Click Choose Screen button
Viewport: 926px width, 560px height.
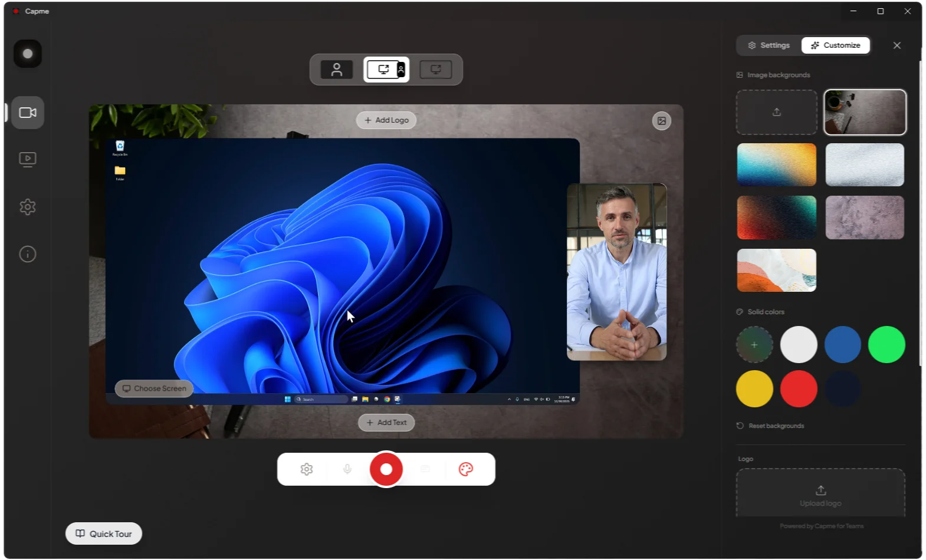[155, 388]
